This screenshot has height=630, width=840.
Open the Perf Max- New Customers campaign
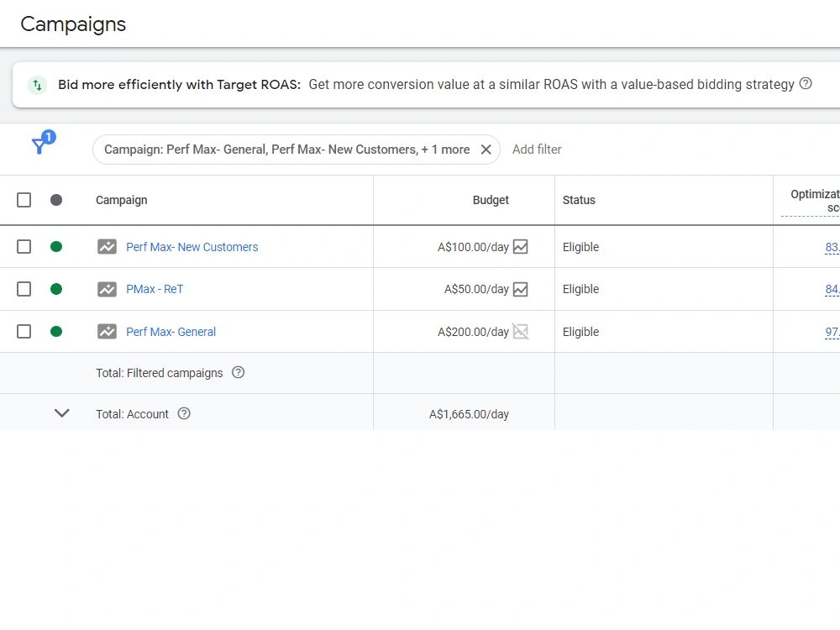click(192, 247)
